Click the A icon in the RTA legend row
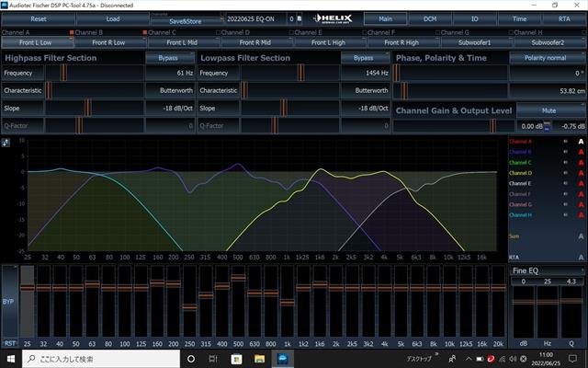 (581, 258)
